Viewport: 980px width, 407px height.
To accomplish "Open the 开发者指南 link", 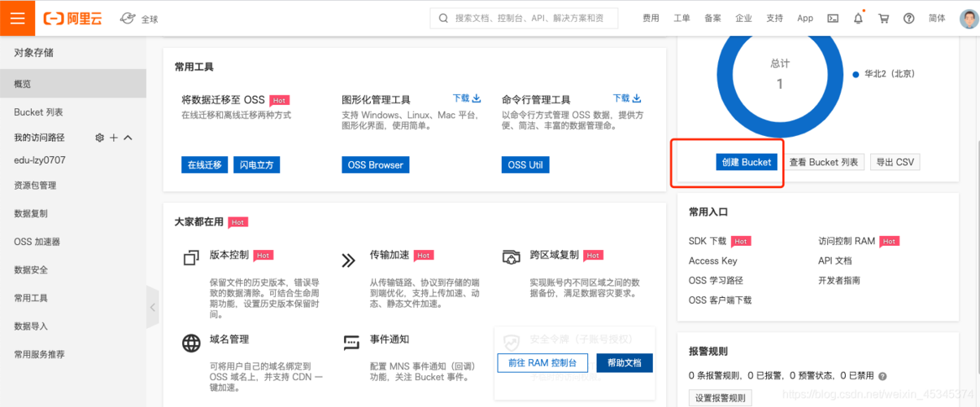I will (839, 280).
